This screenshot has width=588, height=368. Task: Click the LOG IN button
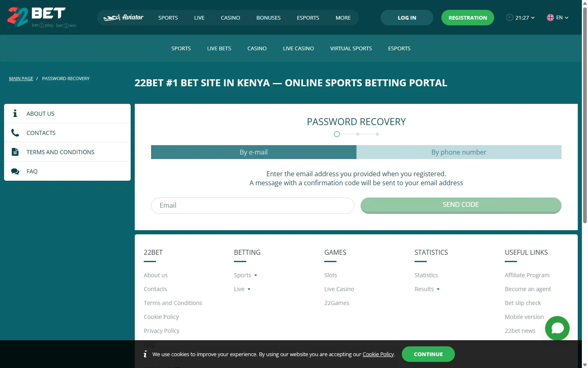pyautogui.click(x=407, y=18)
